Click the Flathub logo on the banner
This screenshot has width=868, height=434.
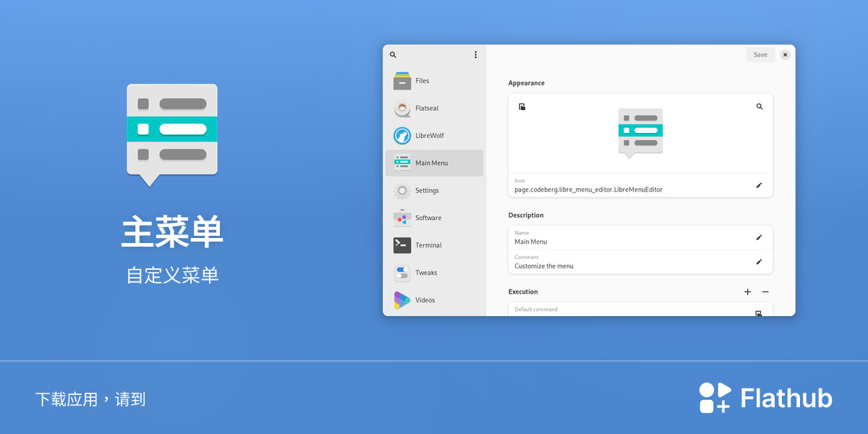tap(765, 398)
